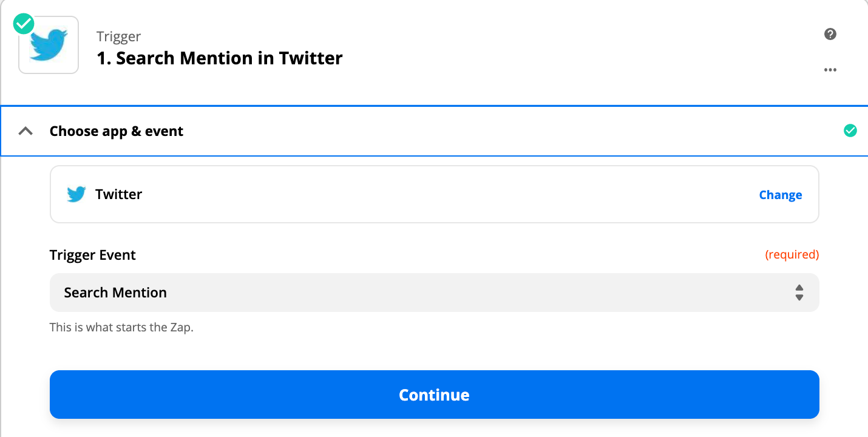Select the Twitter app selection box
Image resolution: width=868 pixels, height=437 pixels.
click(434, 194)
